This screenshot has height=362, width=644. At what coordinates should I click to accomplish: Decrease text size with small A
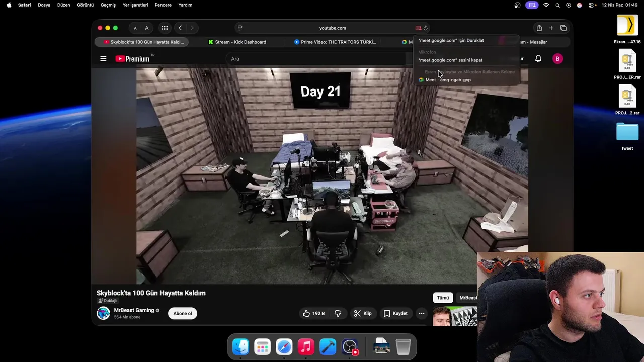[x=135, y=28]
